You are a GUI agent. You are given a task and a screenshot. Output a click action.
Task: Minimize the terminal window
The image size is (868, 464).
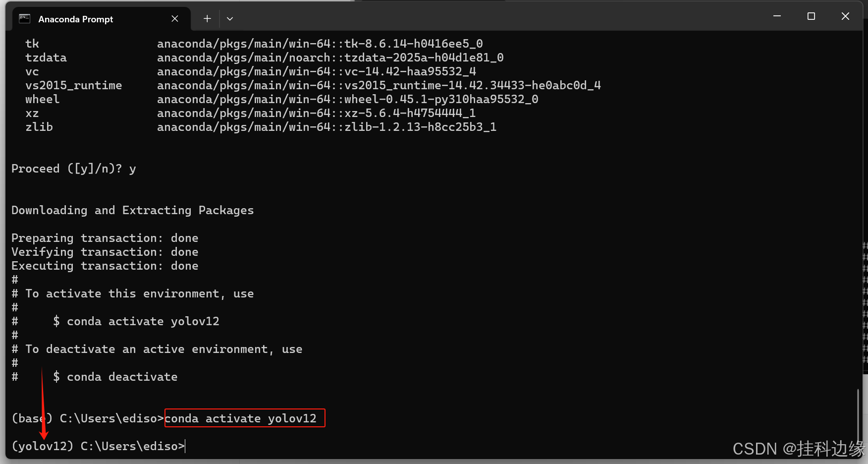tap(777, 16)
